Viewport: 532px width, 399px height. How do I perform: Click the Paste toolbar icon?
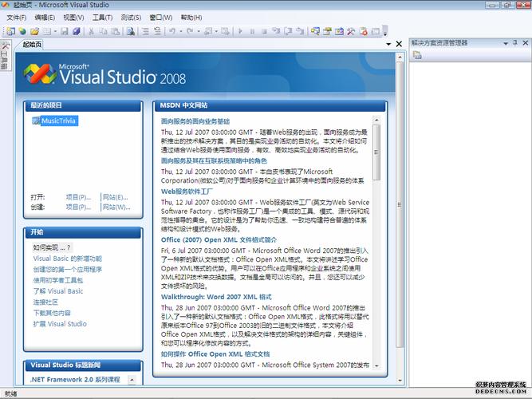tap(116, 31)
